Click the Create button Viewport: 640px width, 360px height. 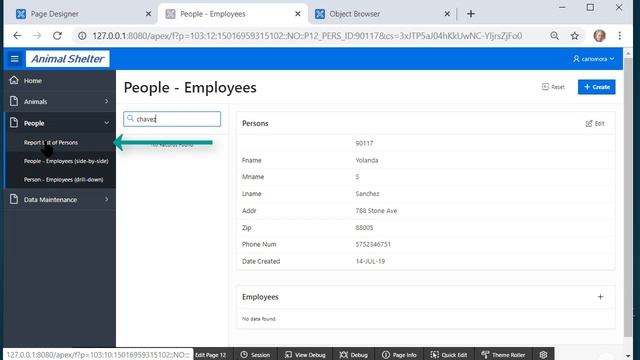point(596,87)
